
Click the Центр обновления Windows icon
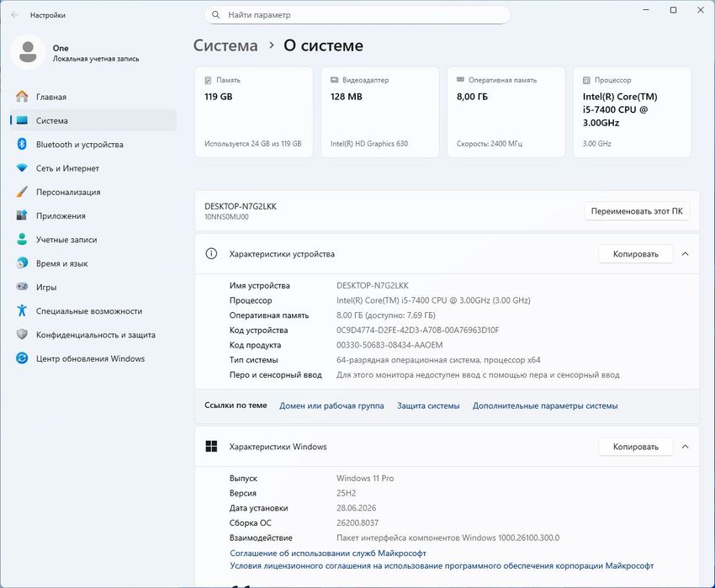click(22, 358)
